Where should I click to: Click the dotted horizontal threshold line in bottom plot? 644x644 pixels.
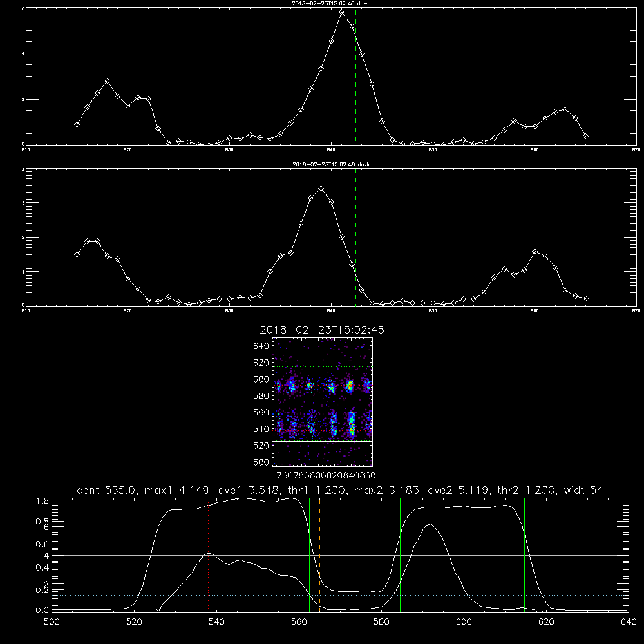coord(340,595)
